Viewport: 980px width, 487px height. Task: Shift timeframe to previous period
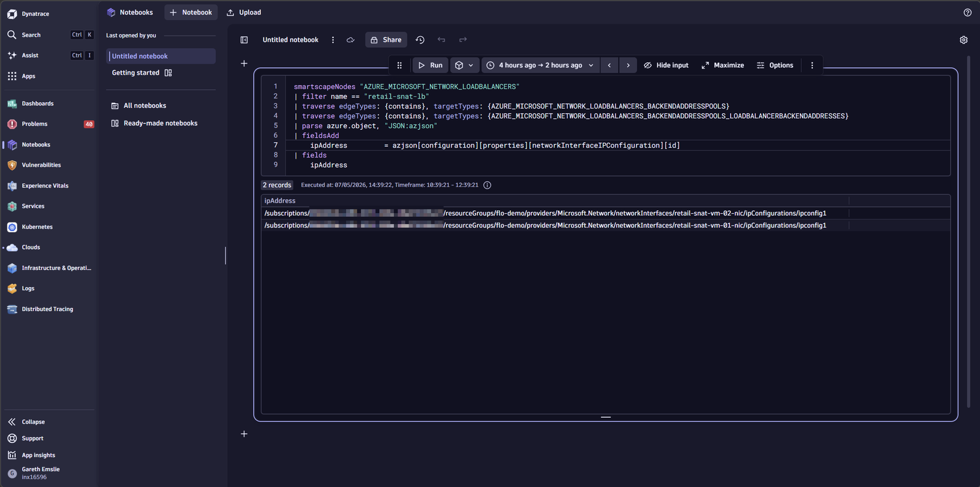tap(609, 66)
